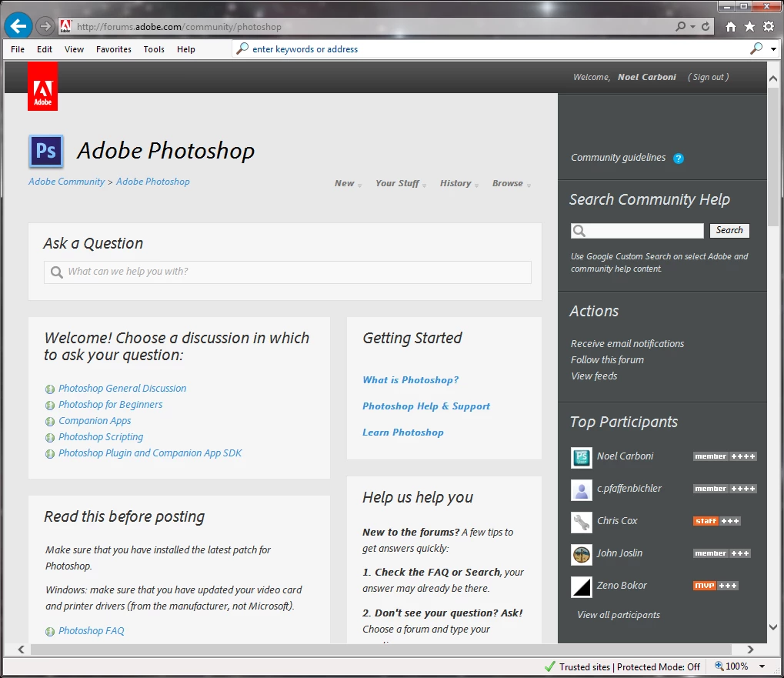Open the What is Photoshop? link
Image resolution: width=784 pixels, height=678 pixels.
tap(411, 380)
